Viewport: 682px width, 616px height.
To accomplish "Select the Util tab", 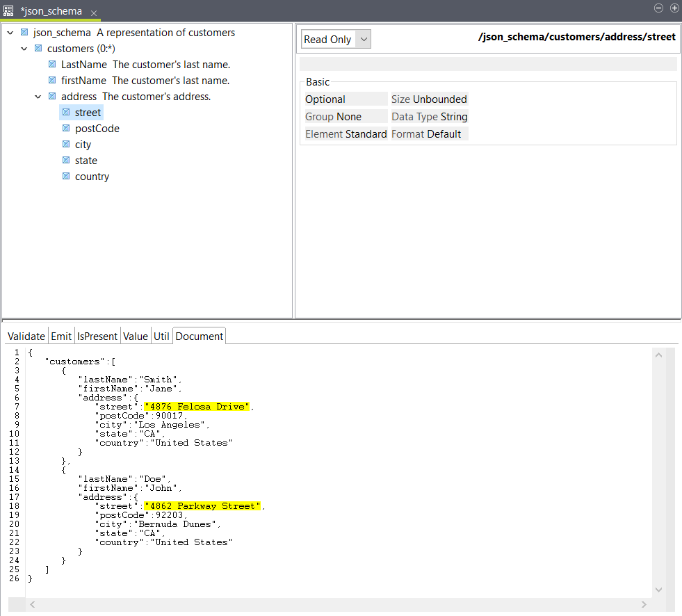I will 161,336.
